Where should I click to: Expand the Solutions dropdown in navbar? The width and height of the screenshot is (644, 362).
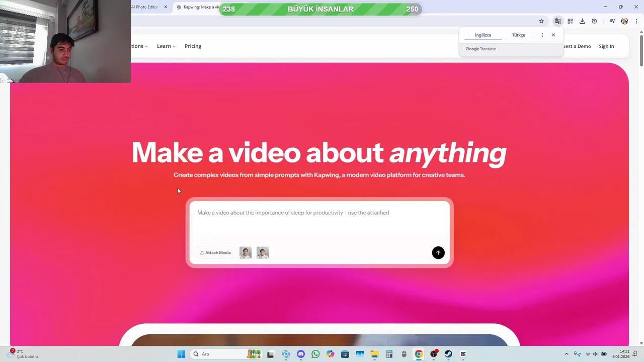coord(139,46)
